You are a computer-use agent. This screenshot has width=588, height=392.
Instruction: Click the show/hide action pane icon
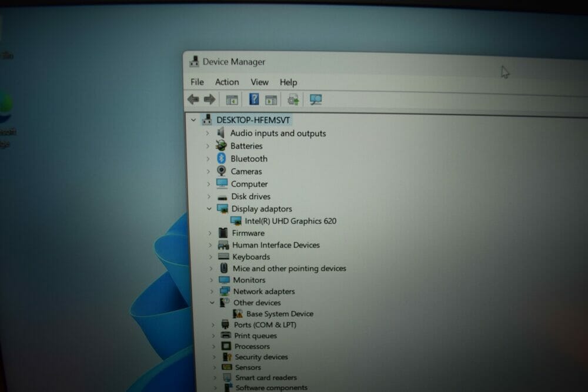click(x=270, y=100)
